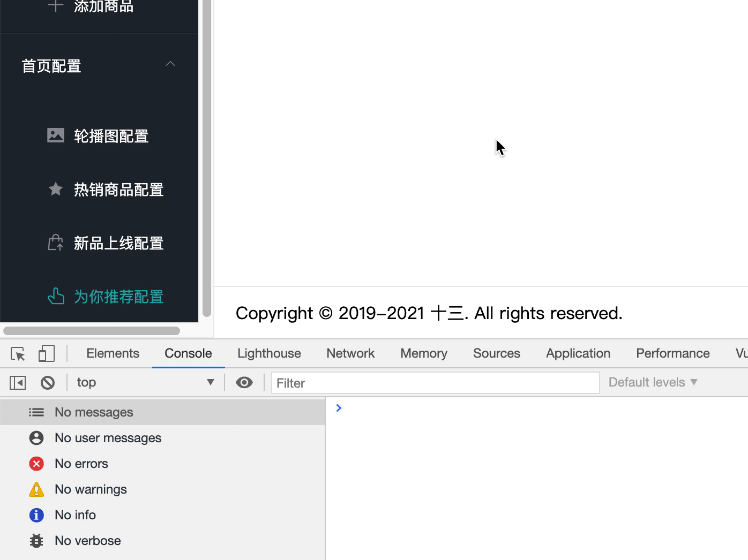Toggle the device toolbar icon
The width and height of the screenshot is (748, 560).
47,354
